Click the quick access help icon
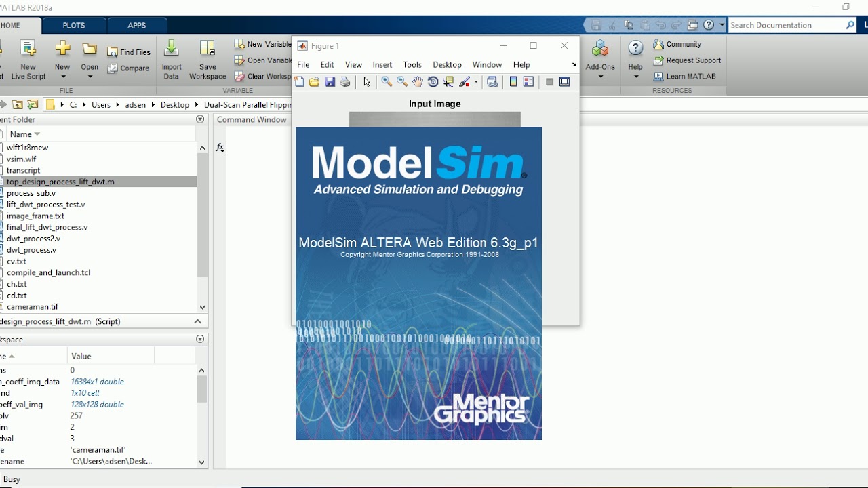868x488 pixels. [x=709, y=25]
